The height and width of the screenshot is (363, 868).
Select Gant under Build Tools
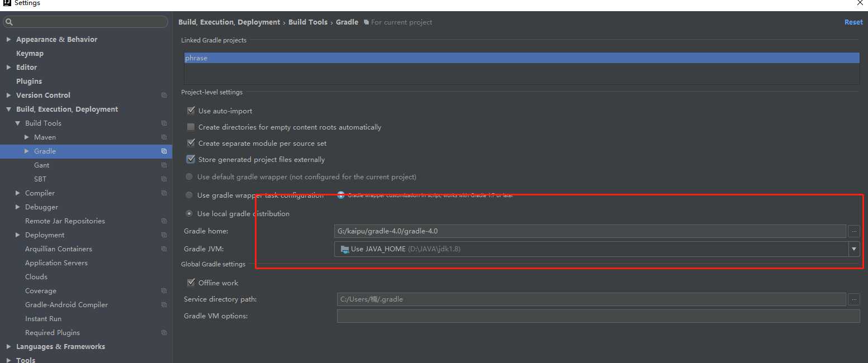point(41,165)
